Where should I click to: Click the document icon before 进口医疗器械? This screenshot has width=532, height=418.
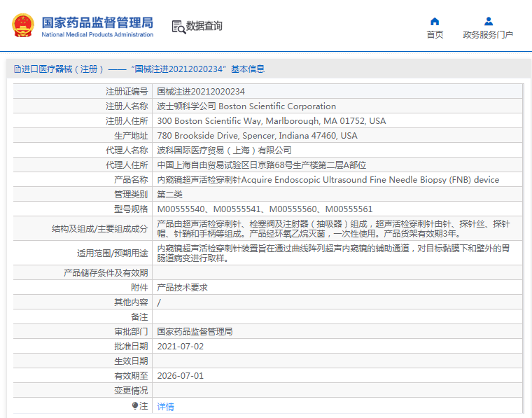pyautogui.click(x=17, y=69)
